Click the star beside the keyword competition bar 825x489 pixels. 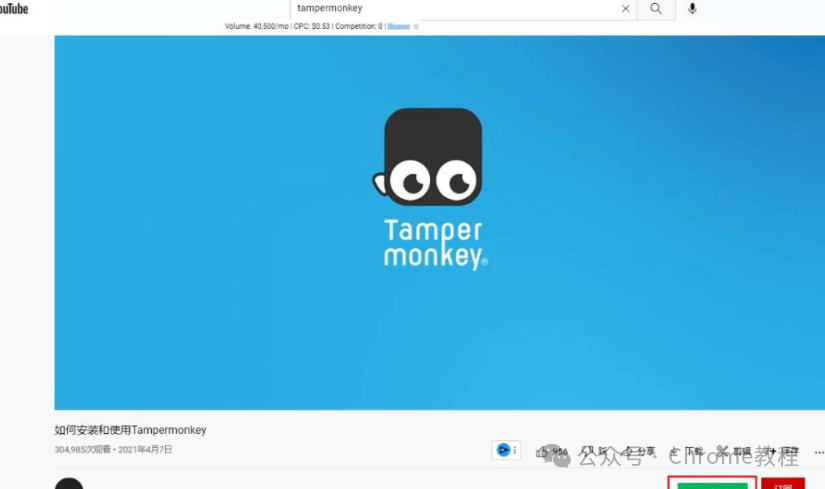pyautogui.click(x=416, y=26)
